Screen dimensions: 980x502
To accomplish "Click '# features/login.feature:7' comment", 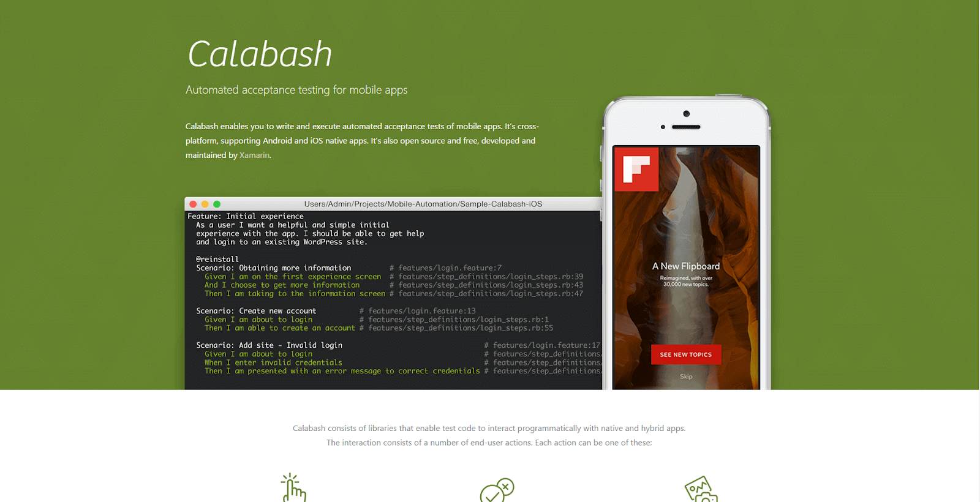I will click(x=446, y=268).
